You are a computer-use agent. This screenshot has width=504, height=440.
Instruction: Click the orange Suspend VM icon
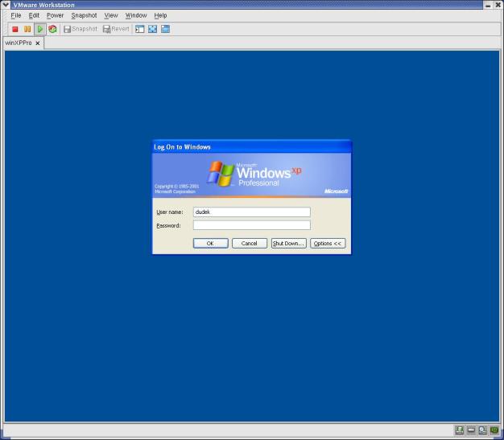(27, 29)
